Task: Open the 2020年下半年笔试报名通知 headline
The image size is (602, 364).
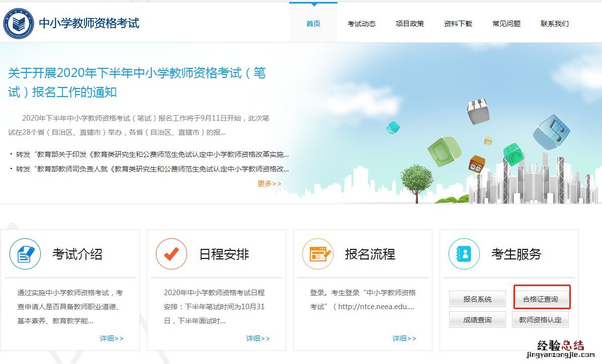Action: point(137,82)
